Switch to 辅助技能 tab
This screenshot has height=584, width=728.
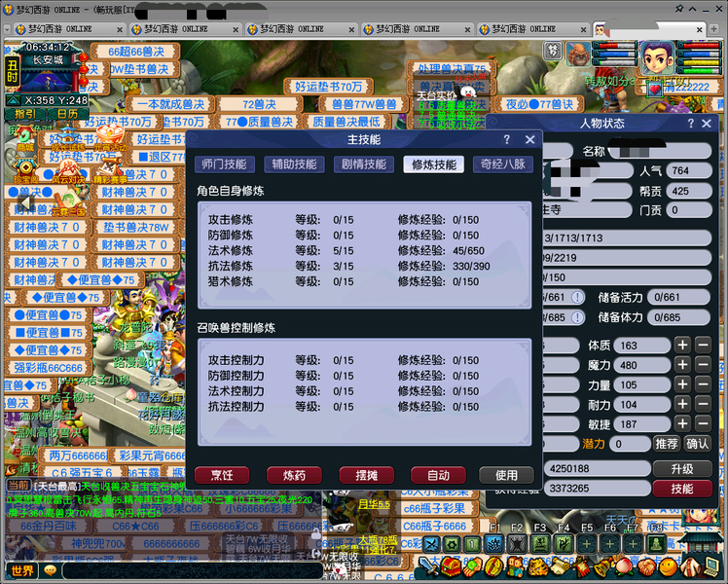[x=294, y=164]
